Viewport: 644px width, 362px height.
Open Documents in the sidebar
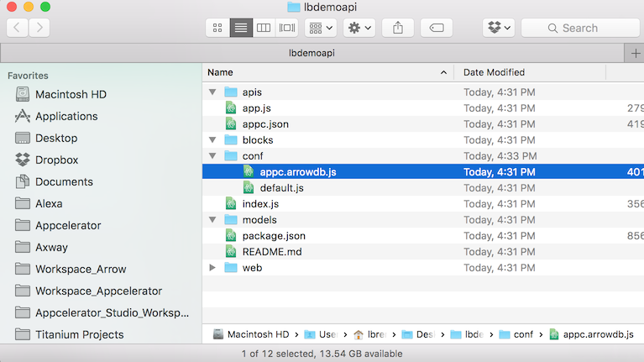tap(54, 181)
